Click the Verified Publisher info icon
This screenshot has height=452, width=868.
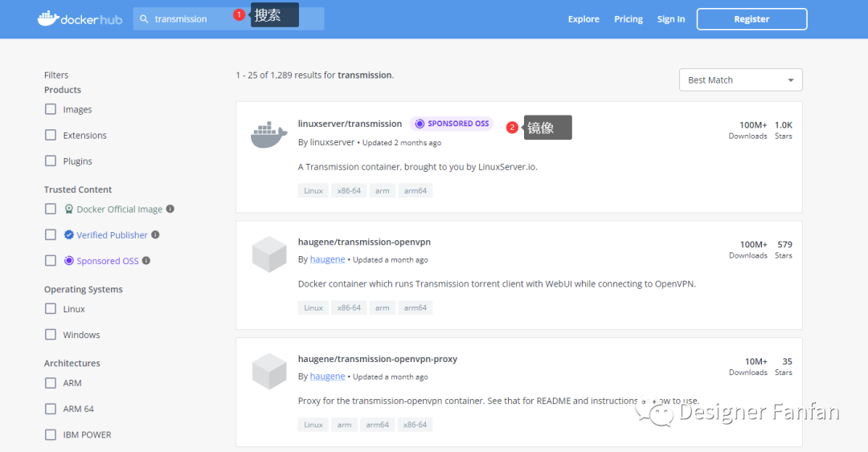coord(156,234)
